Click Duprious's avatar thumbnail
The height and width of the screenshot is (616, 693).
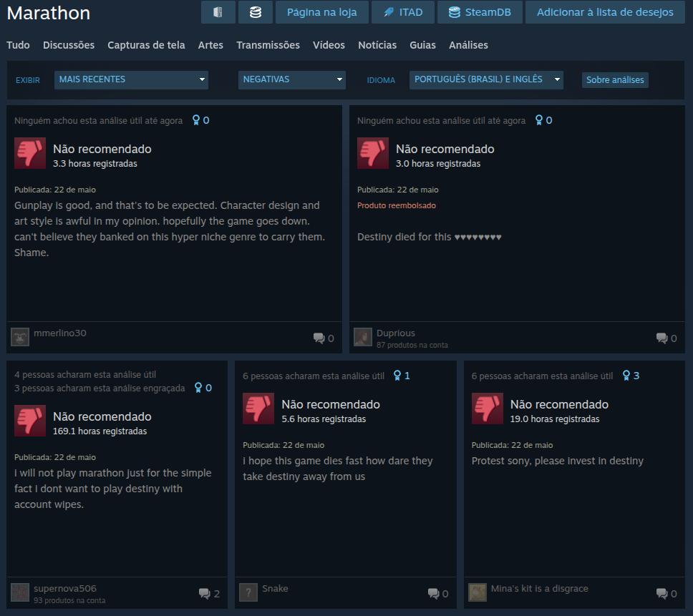coord(363,337)
